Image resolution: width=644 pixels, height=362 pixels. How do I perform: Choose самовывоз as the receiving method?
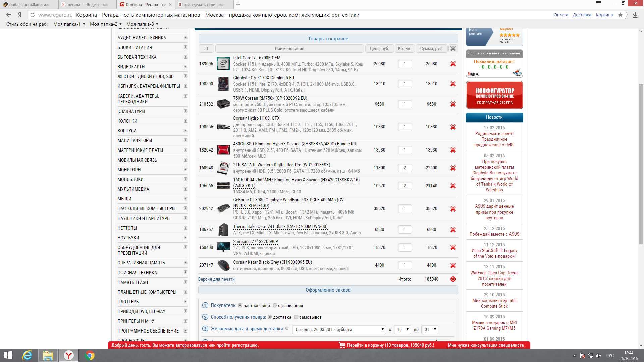coord(296,317)
